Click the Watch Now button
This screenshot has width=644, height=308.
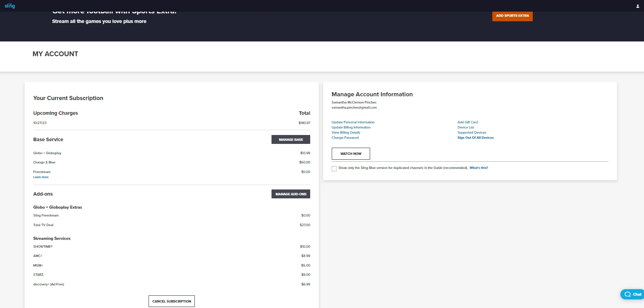click(351, 153)
